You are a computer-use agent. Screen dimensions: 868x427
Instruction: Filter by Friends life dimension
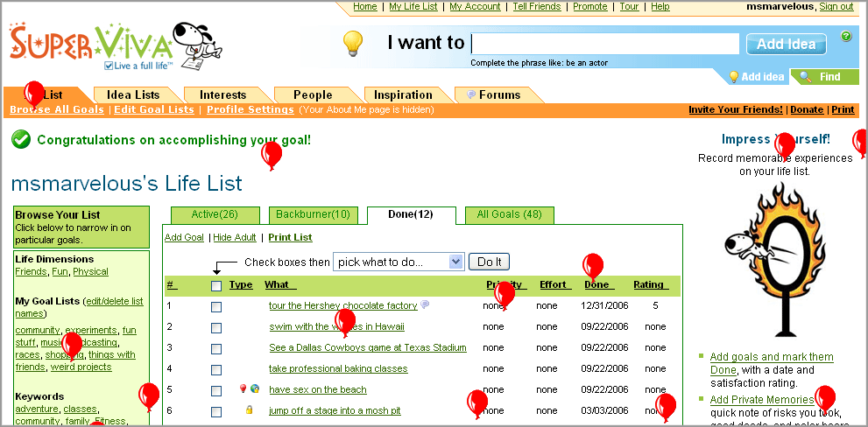click(31, 271)
